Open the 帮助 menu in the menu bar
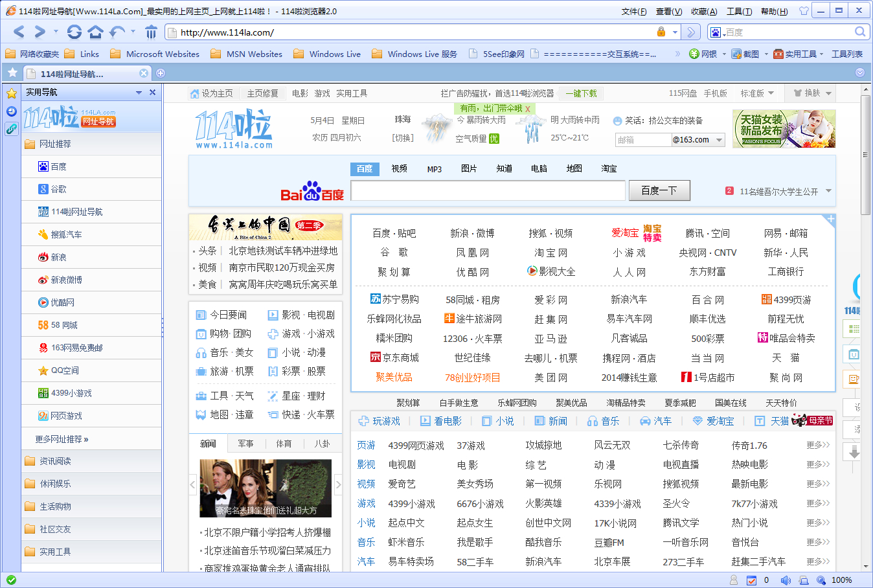 click(x=775, y=11)
